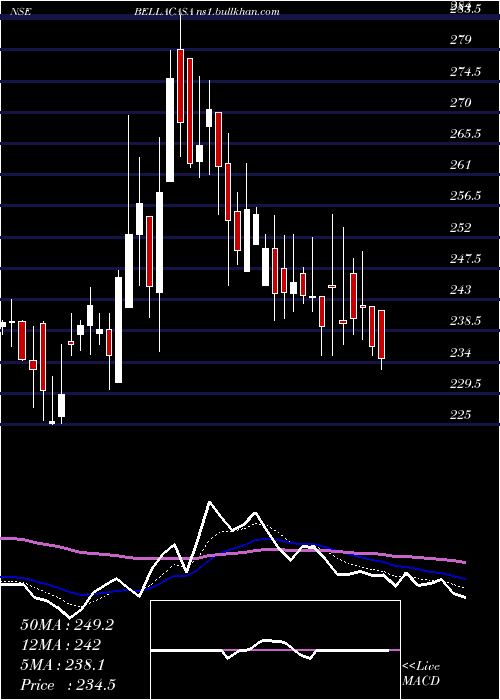
Task: Select the 256.5 price axis label
Action: tap(466, 196)
